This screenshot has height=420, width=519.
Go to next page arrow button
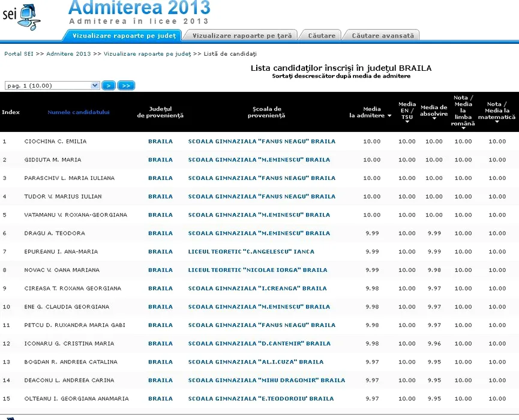109,86
